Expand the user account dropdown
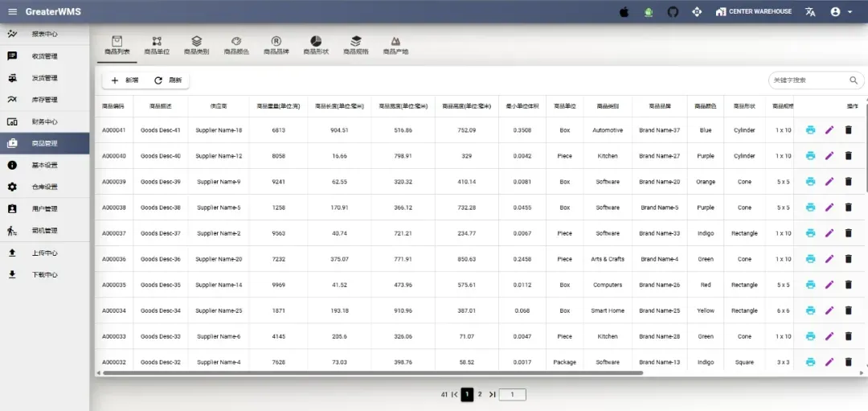The image size is (868, 411). click(841, 12)
